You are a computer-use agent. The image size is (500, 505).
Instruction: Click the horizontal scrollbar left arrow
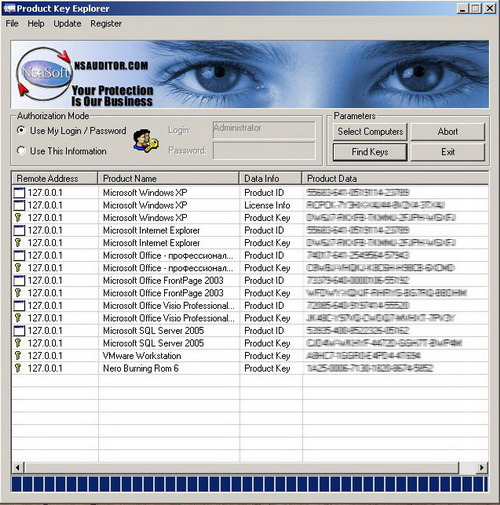[x=18, y=467]
